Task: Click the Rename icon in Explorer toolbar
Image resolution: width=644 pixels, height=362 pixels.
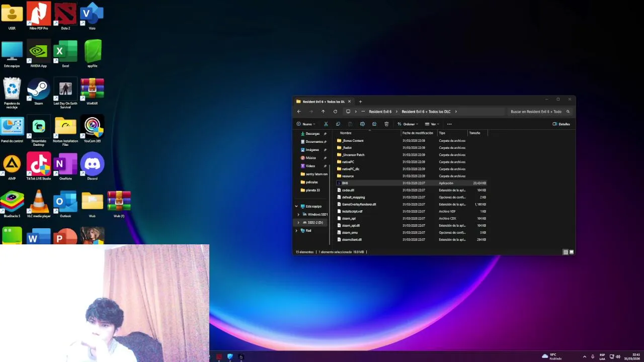Action: pyautogui.click(x=362, y=124)
